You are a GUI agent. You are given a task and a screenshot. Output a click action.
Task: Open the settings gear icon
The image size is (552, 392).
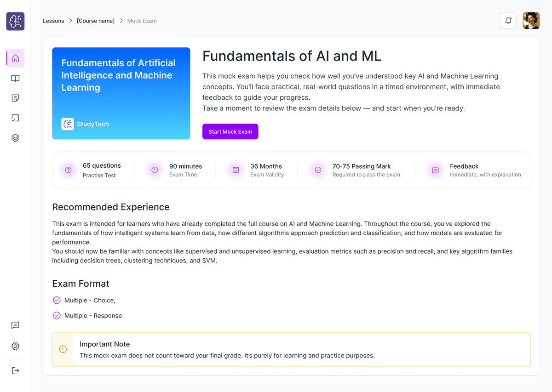click(15, 346)
